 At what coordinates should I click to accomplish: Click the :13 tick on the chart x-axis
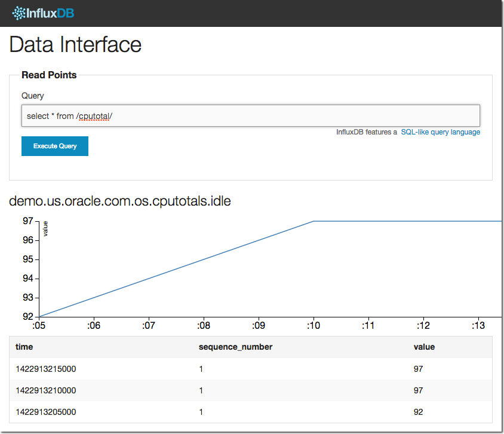(x=478, y=326)
